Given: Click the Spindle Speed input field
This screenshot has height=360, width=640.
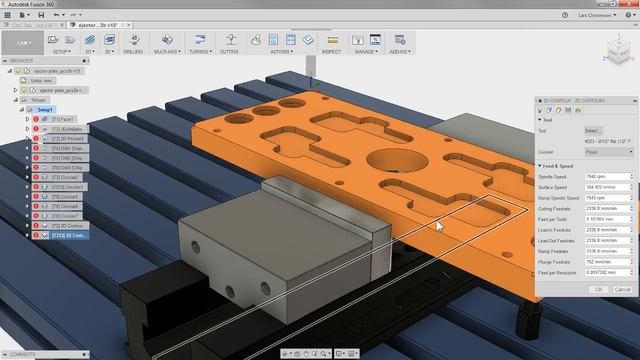Looking at the screenshot, I should click(607, 177).
